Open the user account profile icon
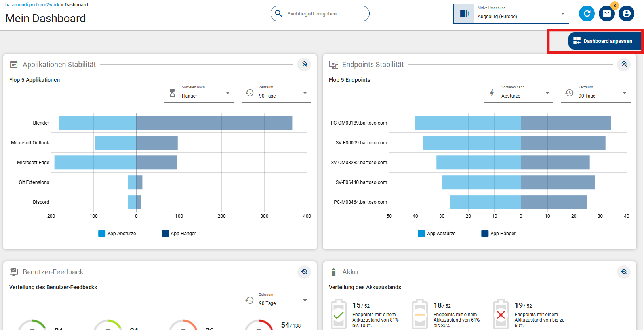Screen dimensions: 644x330 tap(626, 13)
